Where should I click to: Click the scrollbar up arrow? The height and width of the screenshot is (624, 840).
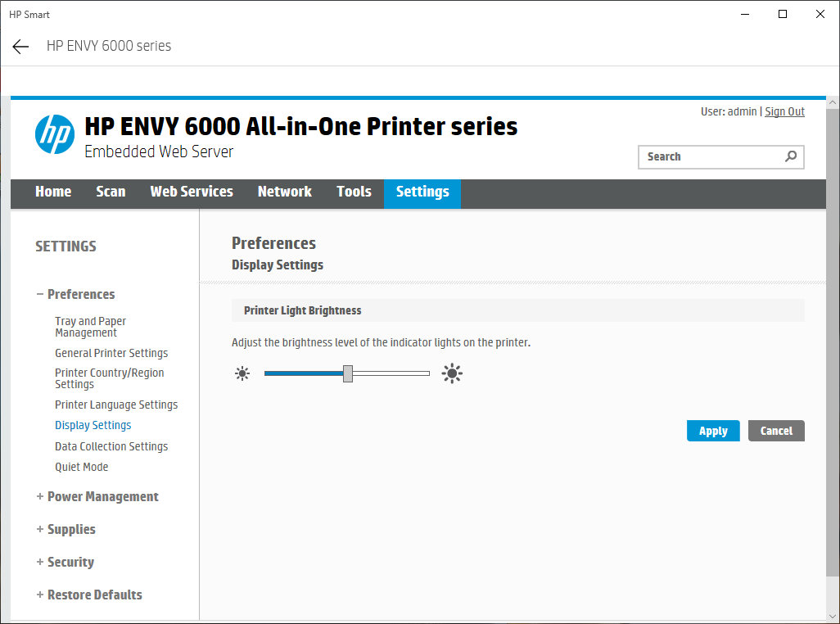pyautogui.click(x=832, y=102)
